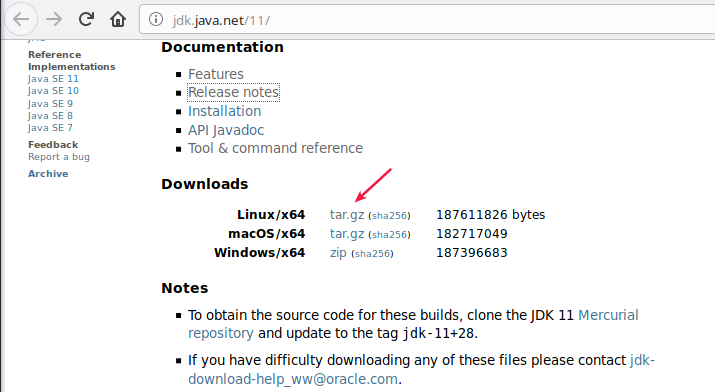
Task: Click the jdk-download-help_ww@oracle.com email link
Action: [421, 370]
